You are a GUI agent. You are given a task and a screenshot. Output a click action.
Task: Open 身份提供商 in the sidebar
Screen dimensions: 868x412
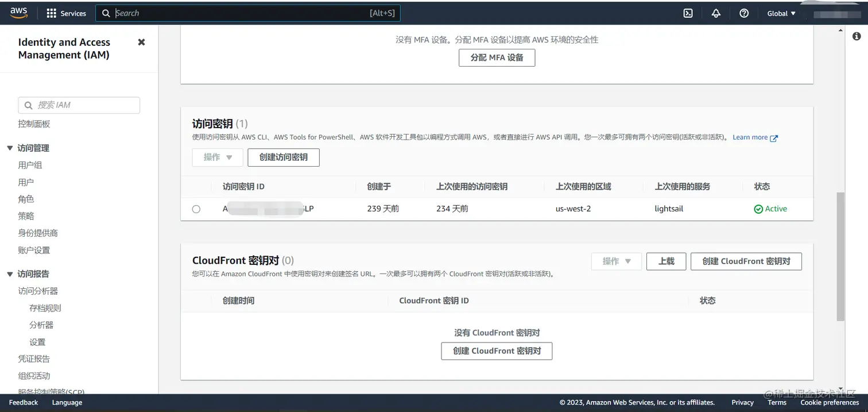[x=38, y=233]
